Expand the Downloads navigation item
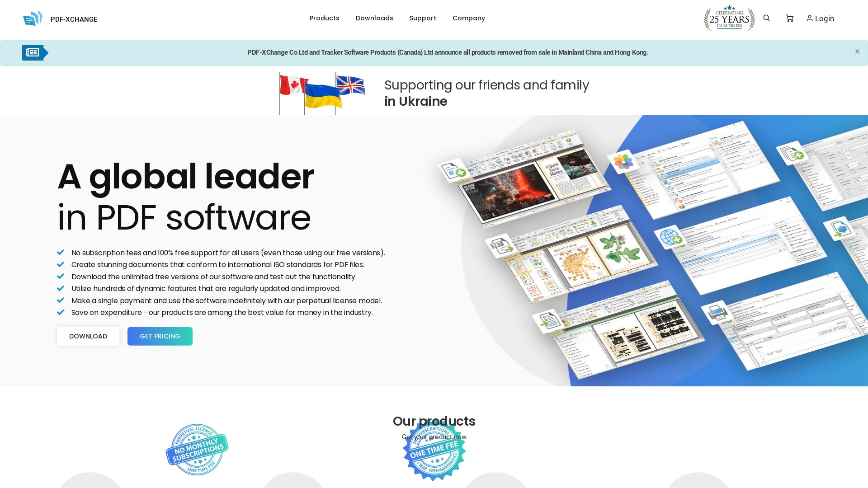Screen dimensions: 868x488 (374, 18)
